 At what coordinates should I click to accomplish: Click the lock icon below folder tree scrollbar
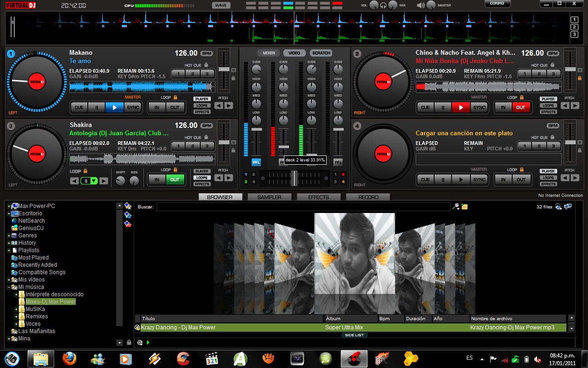pos(129,342)
